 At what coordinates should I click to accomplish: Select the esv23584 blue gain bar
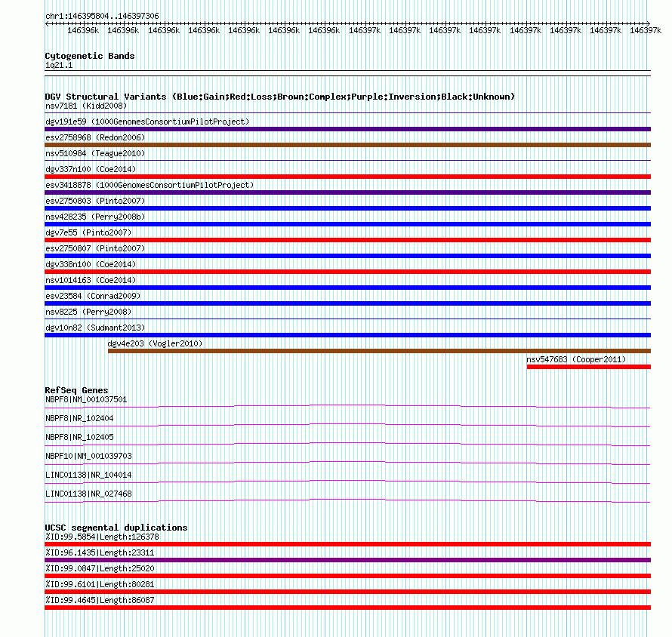pyautogui.click(x=347, y=303)
